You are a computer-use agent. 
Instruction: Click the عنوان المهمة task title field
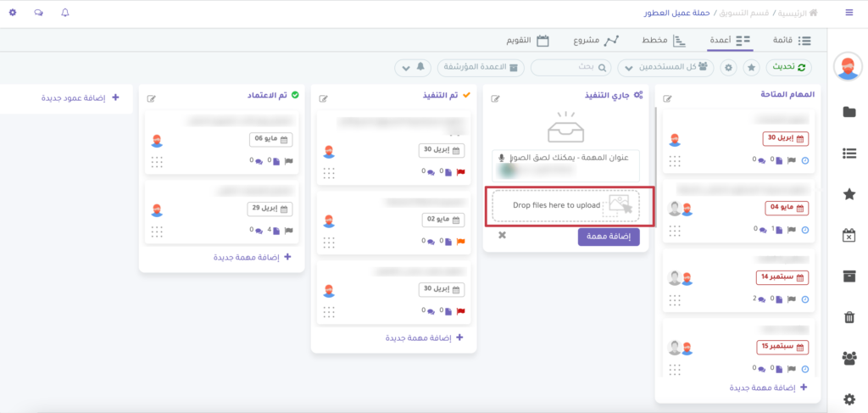[565, 165]
